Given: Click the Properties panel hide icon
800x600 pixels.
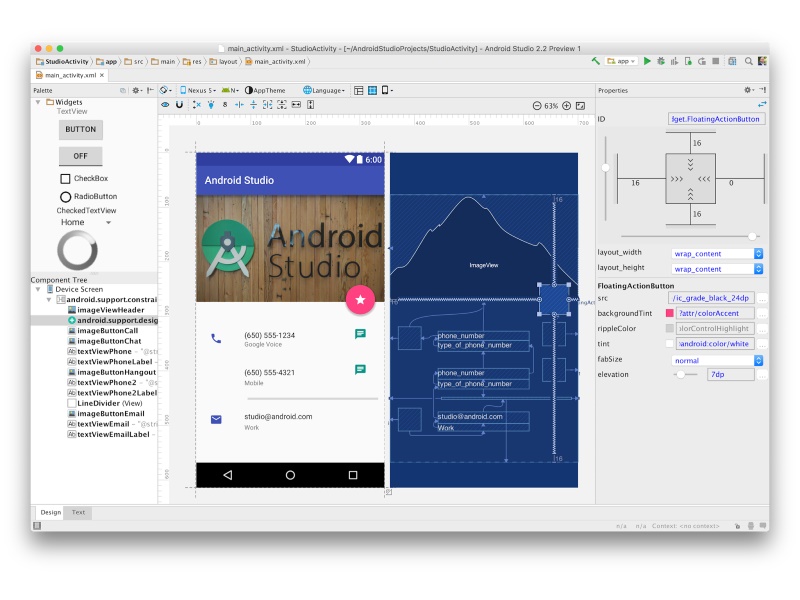Looking at the screenshot, I should click(x=762, y=90).
